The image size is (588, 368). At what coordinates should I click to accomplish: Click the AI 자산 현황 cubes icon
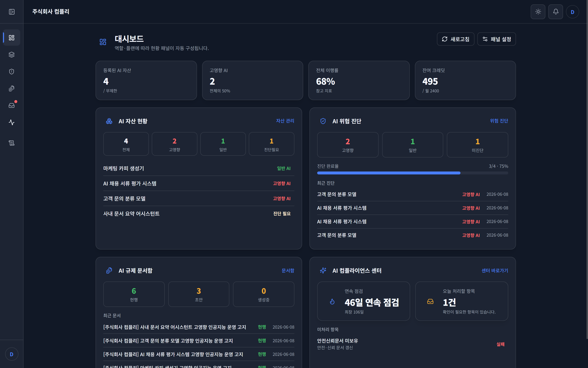pos(109,121)
